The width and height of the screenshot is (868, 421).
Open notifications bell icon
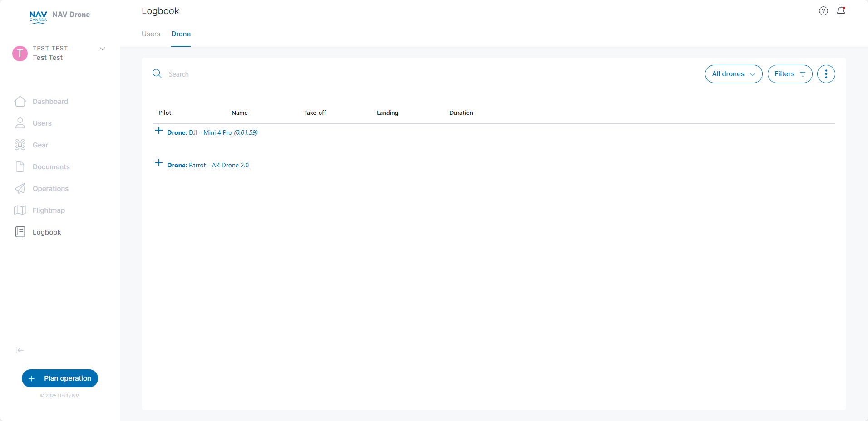coord(841,11)
